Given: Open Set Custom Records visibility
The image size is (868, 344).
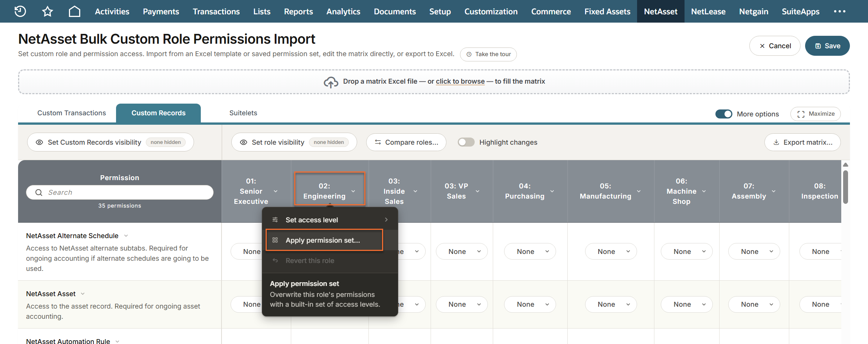Looking at the screenshot, I should pos(110,142).
